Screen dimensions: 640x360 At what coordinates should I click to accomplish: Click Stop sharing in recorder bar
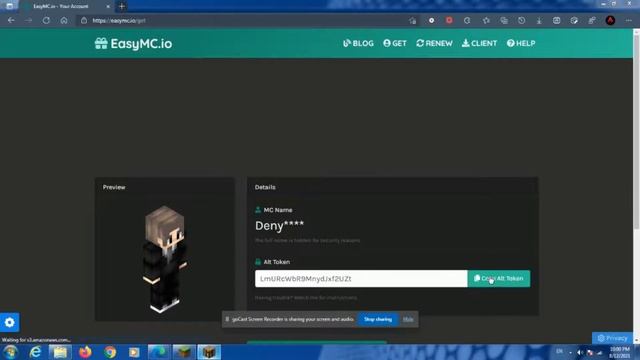[378, 319]
